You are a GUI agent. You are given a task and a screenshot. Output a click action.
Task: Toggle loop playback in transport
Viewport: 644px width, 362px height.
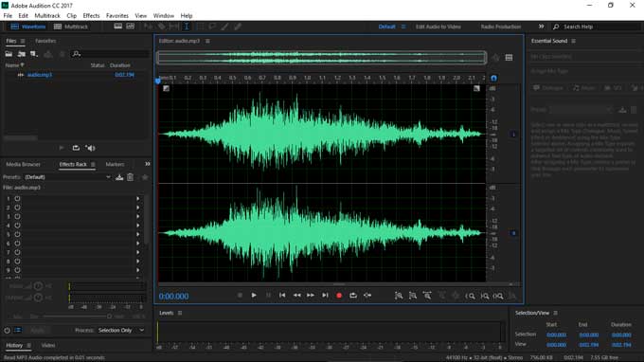tap(353, 295)
